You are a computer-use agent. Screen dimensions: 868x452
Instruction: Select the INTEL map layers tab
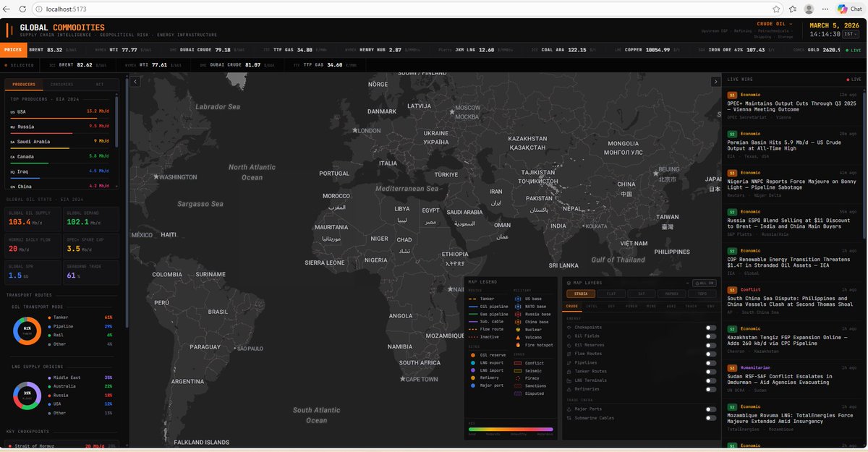(x=592, y=307)
